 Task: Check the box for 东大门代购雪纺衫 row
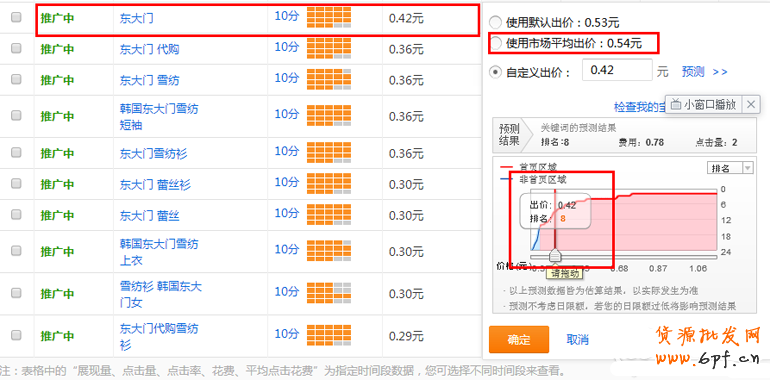(16, 335)
